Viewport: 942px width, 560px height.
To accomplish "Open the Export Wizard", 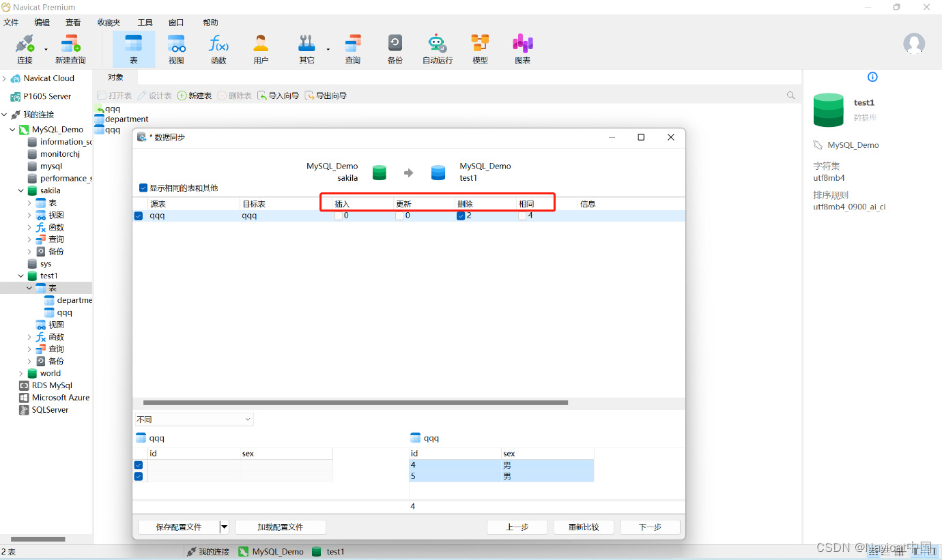I will point(326,95).
